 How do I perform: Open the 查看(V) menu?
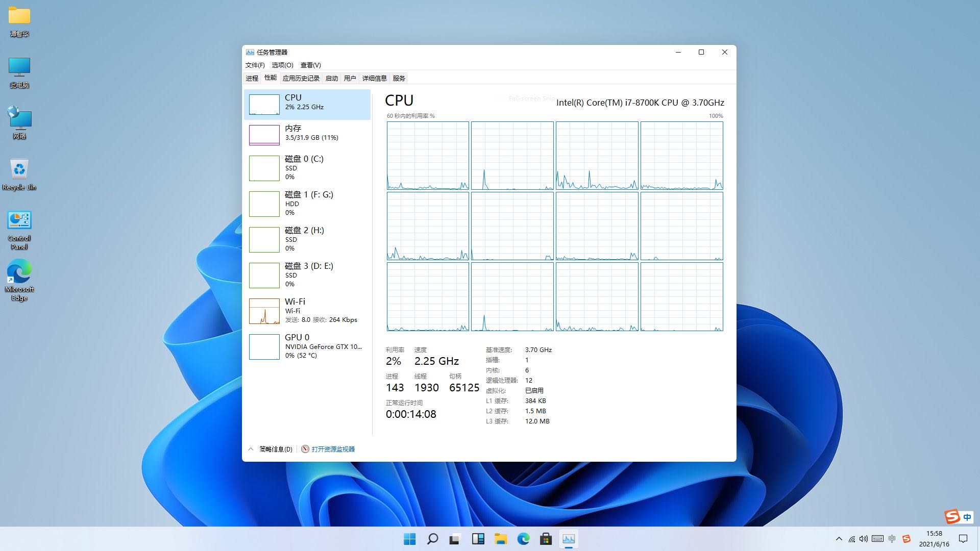(310, 65)
